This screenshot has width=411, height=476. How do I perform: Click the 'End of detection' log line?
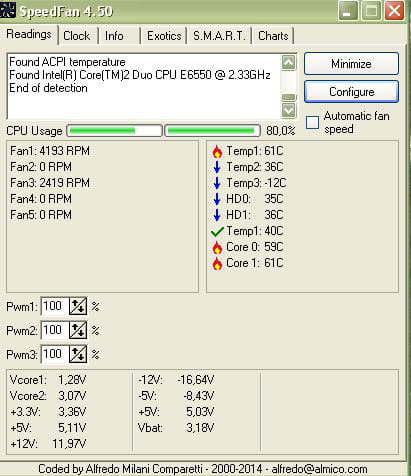(x=48, y=88)
